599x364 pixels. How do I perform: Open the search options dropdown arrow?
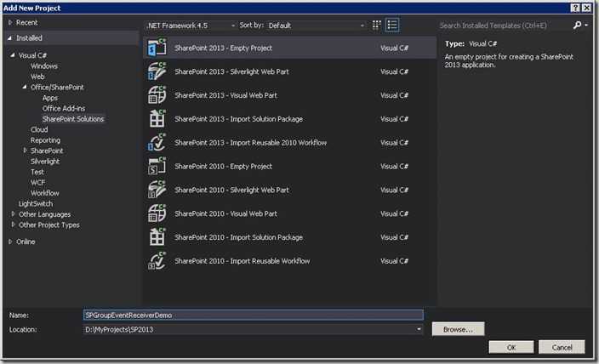(586, 26)
